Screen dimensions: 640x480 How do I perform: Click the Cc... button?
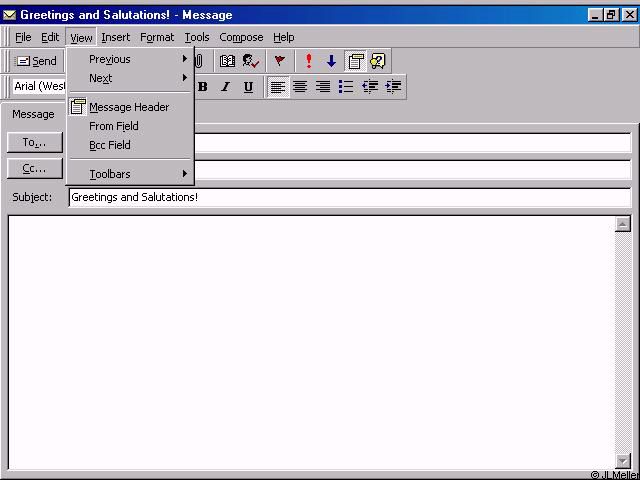(x=35, y=168)
